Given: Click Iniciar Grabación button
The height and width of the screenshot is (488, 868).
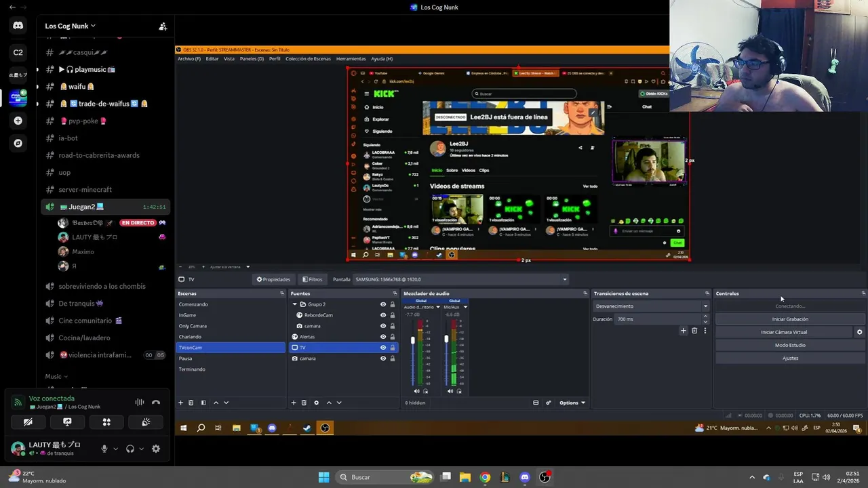Looking at the screenshot, I should point(790,319).
